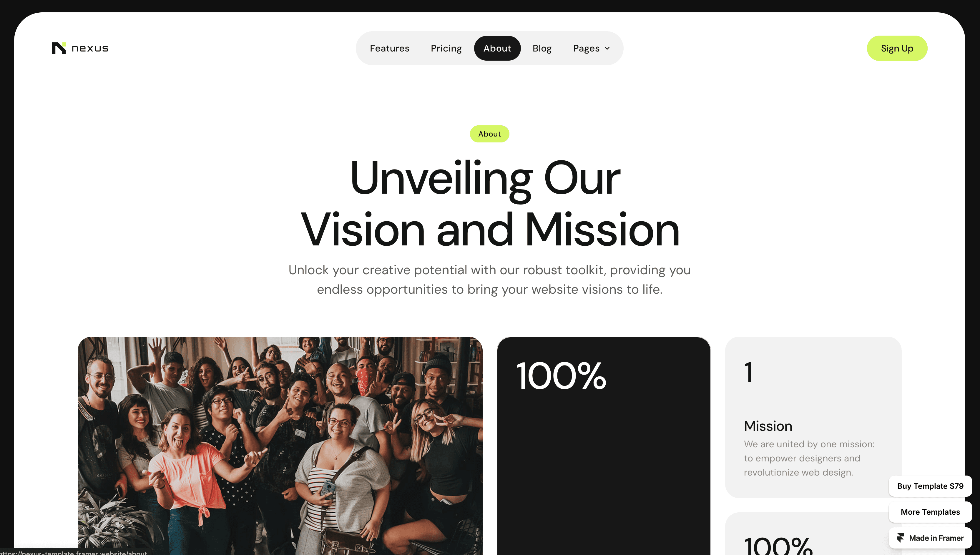Click the light gray 100% card at the bottom
This screenshot has height=555, width=980.
tap(813, 534)
